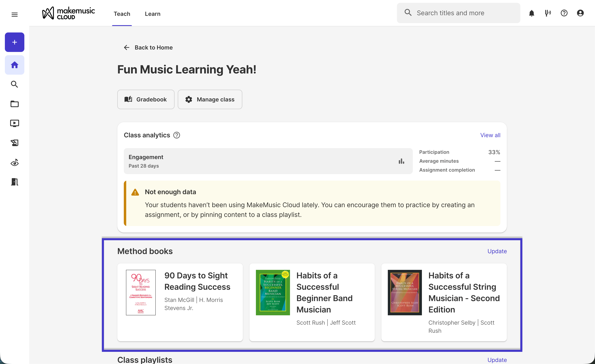Click the MakeMusic Cloud logo
595x364 pixels.
coord(69,13)
